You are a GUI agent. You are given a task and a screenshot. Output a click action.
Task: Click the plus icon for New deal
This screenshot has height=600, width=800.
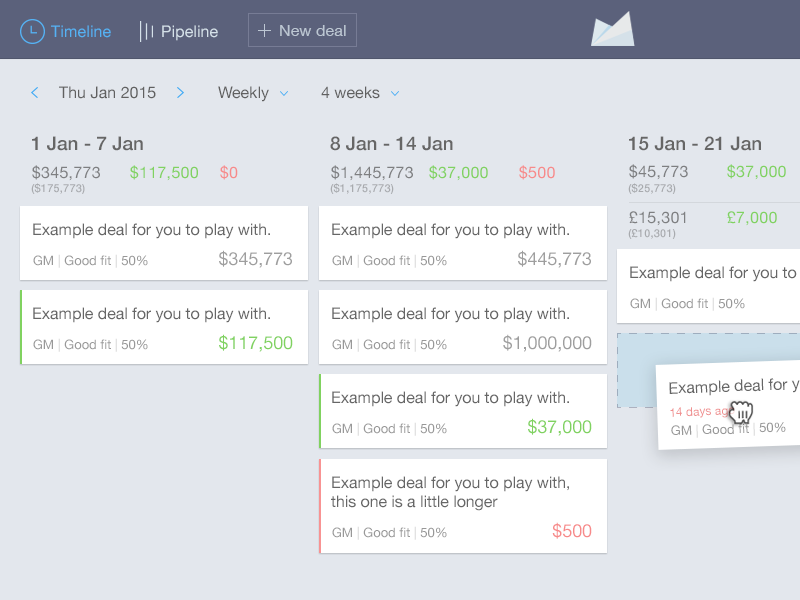click(264, 31)
